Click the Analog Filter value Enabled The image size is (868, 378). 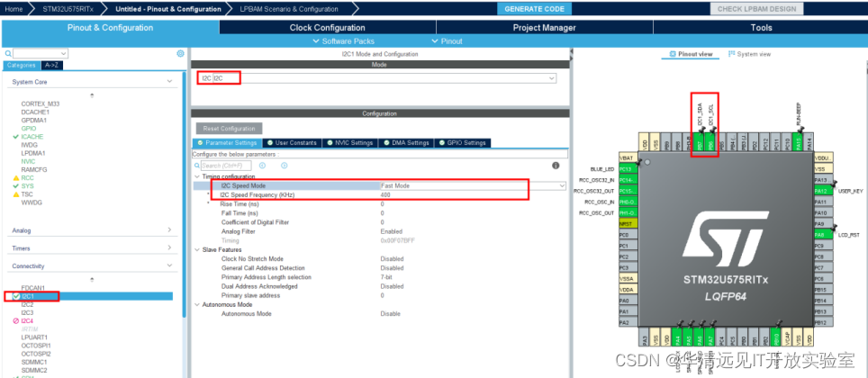coord(392,231)
